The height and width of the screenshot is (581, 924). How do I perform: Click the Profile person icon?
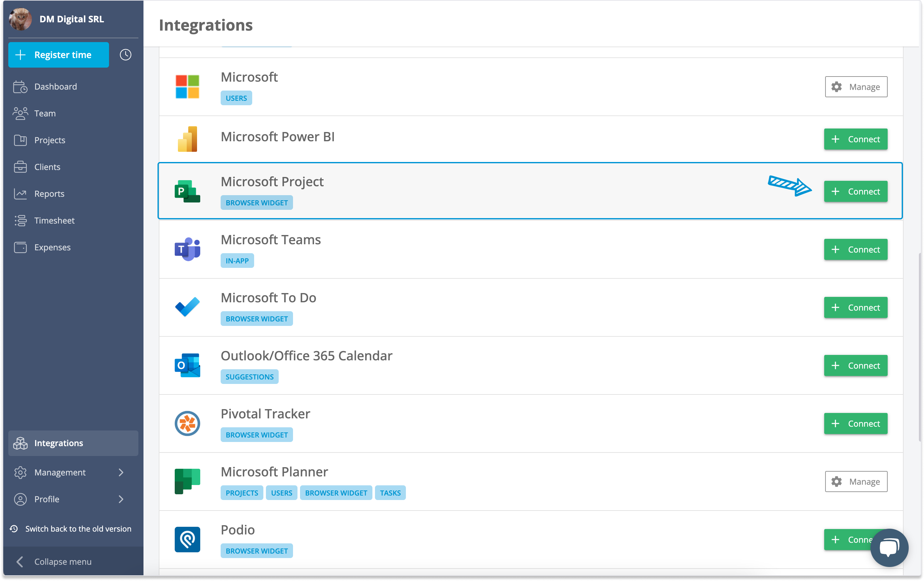(20, 499)
